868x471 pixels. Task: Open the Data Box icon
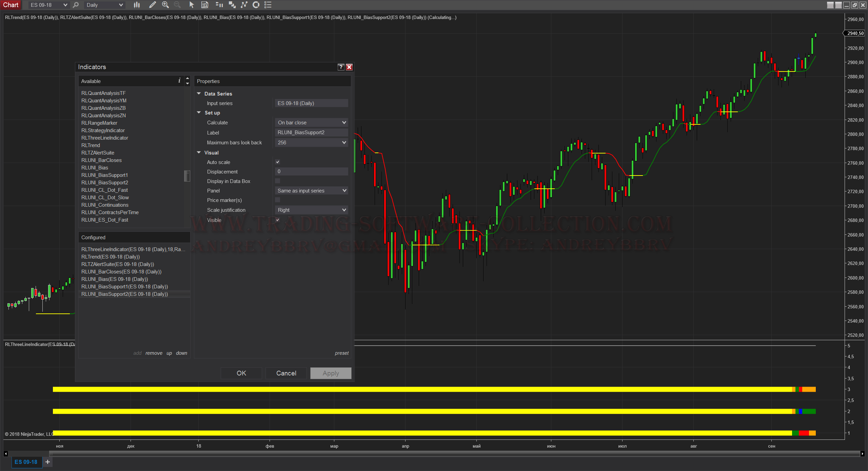(205, 5)
